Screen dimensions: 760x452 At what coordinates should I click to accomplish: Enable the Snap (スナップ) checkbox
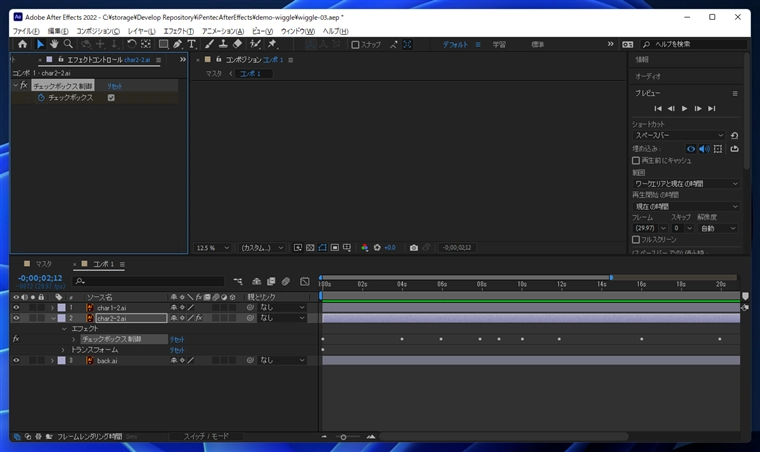(355, 45)
